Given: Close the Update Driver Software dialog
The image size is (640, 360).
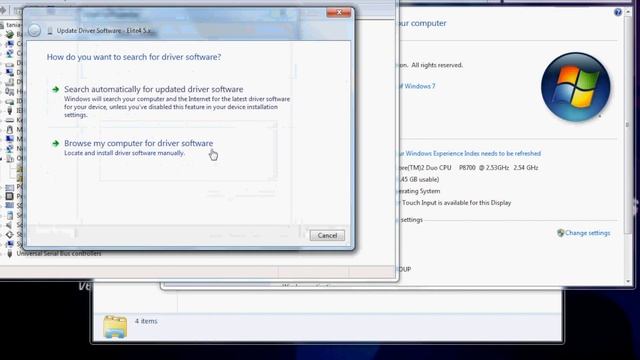Looking at the screenshot, I should (339, 13).
